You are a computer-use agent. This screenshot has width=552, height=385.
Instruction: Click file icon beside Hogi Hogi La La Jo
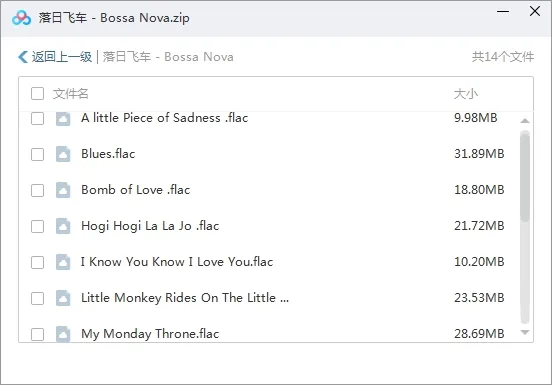tap(63, 226)
